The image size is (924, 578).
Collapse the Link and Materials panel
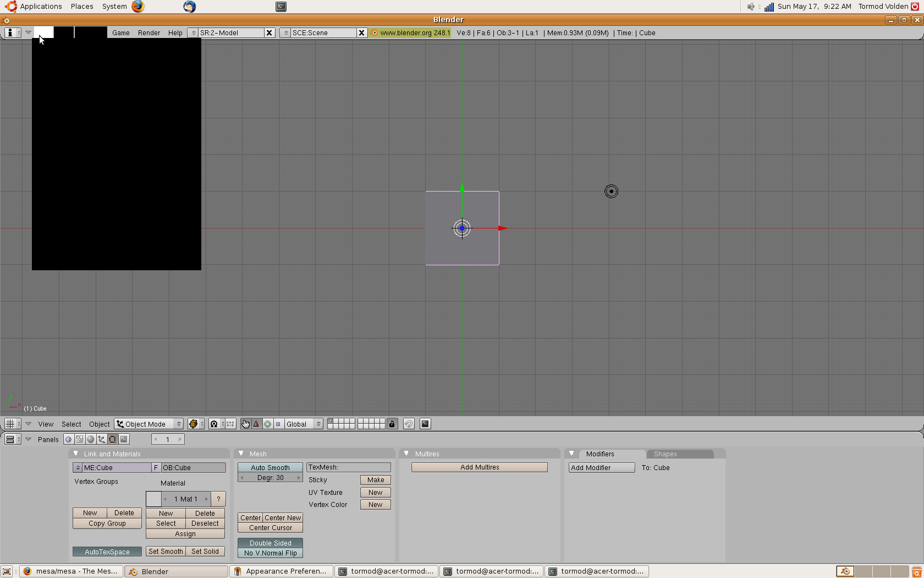(x=76, y=454)
